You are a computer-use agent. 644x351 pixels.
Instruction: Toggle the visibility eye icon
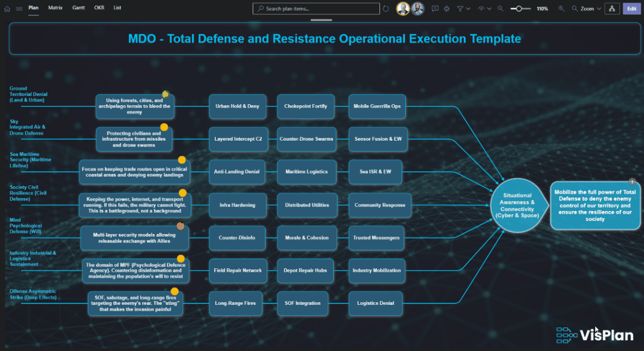[481, 9]
